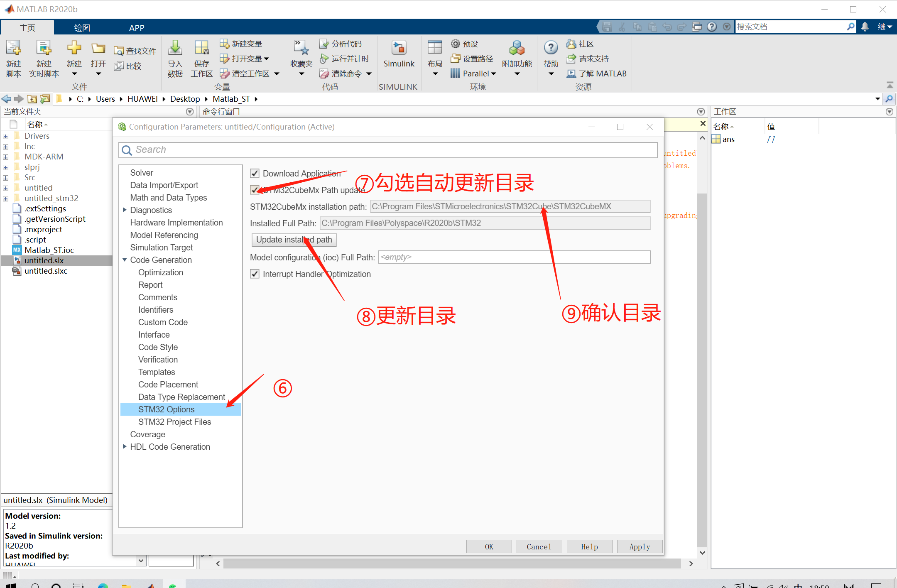Expand HDL Code Generation node
The height and width of the screenshot is (588, 897).
(x=125, y=447)
